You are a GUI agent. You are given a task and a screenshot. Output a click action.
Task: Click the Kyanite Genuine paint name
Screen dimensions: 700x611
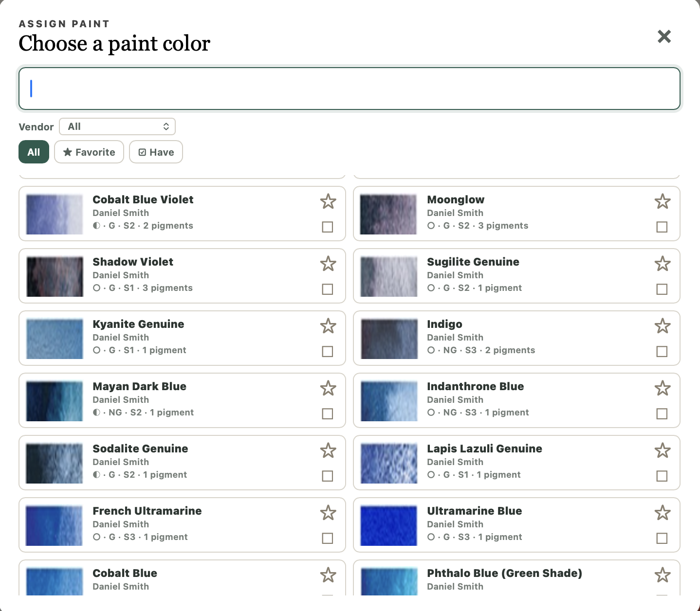pos(138,324)
